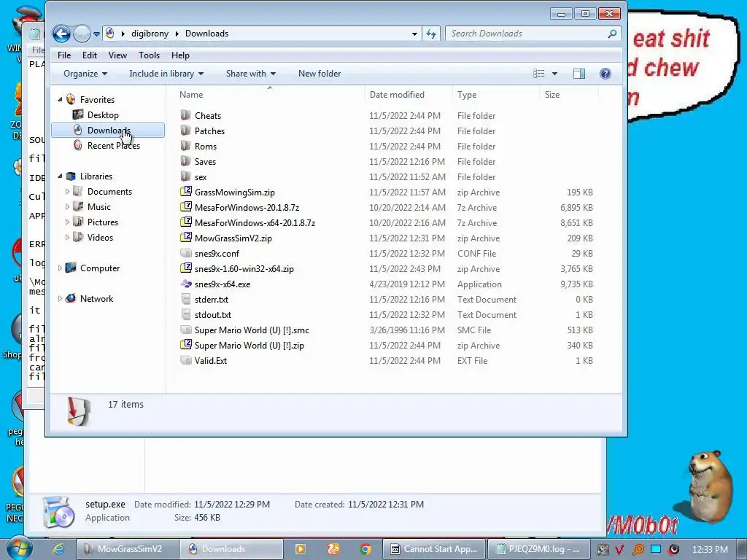Switch to Cannot Start App taskbar window
The image size is (747, 560).
coord(434,549)
